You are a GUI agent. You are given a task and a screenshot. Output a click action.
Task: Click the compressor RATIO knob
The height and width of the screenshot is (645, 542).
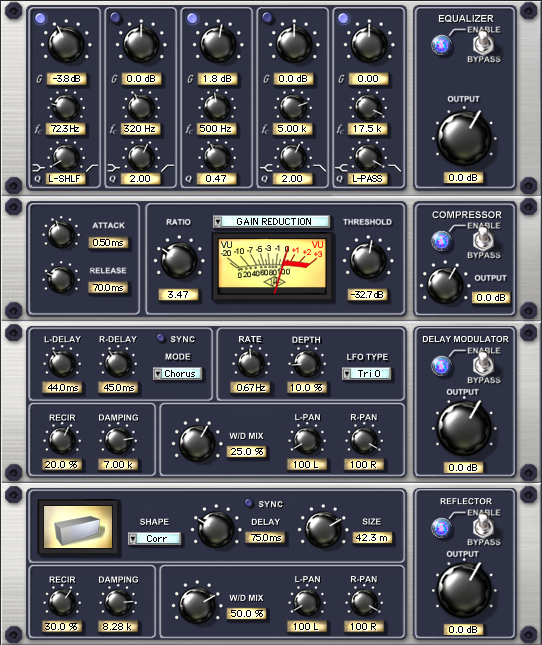click(178, 260)
